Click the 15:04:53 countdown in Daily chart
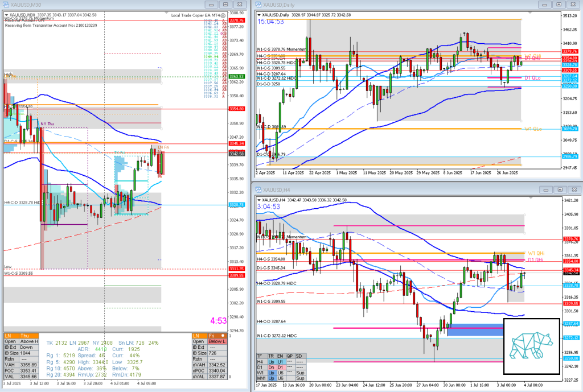583x392 pixels. coord(270,22)
